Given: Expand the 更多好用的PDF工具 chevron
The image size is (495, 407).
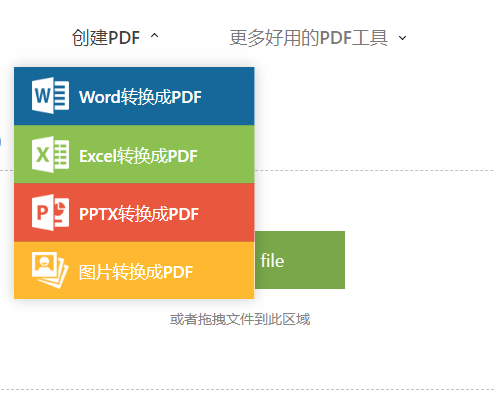Looking at the screenshot, I should coord(402,38).
